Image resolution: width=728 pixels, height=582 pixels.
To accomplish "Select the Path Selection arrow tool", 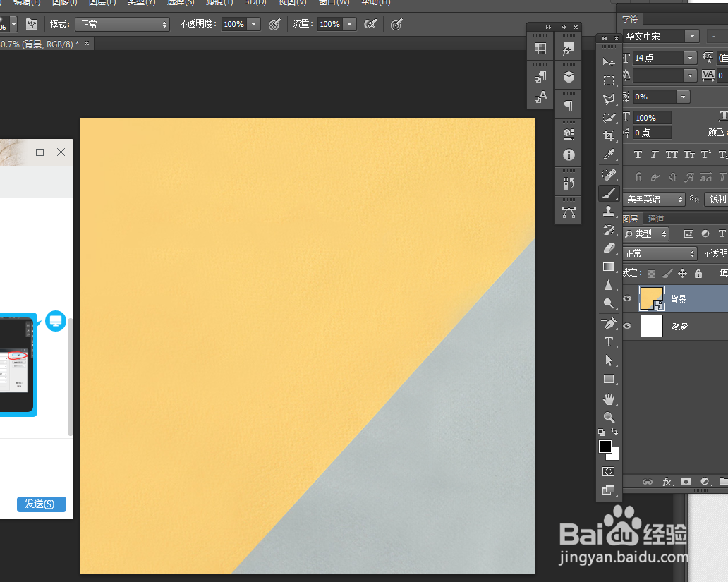I will 609,361.
